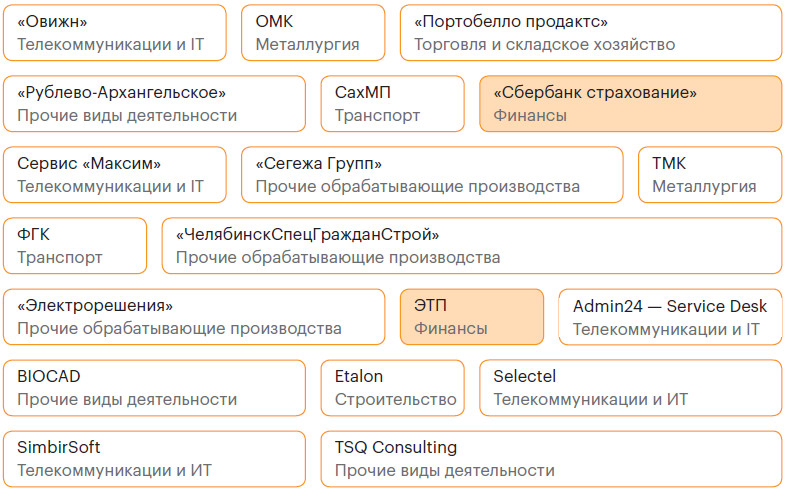
Task: Open the BIOCAD card
Action: point(154,388)
